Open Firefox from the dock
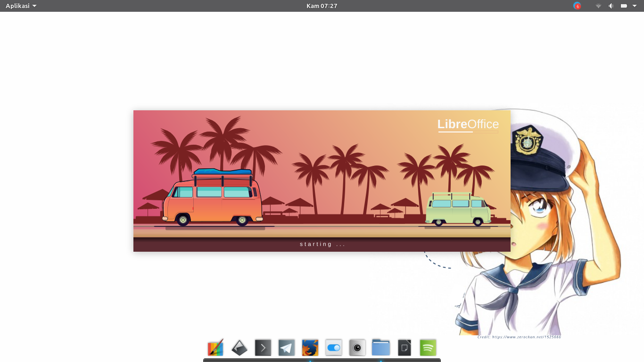The height and width of the screenshot is (362, 644). 310,348
